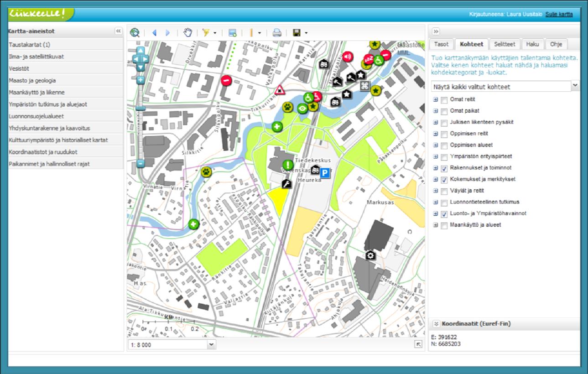Collapse the right panel with double-arrow
The image size is (588, 374).
pyautogui.click(x=435, y=31)
